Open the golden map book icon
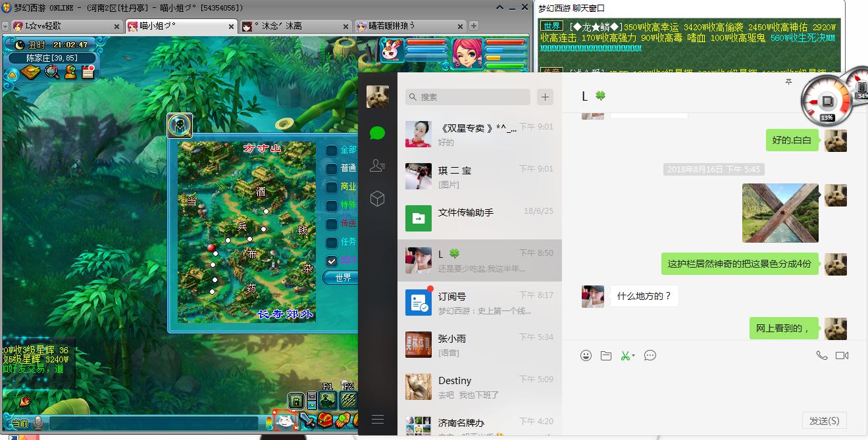 (31, 72)
